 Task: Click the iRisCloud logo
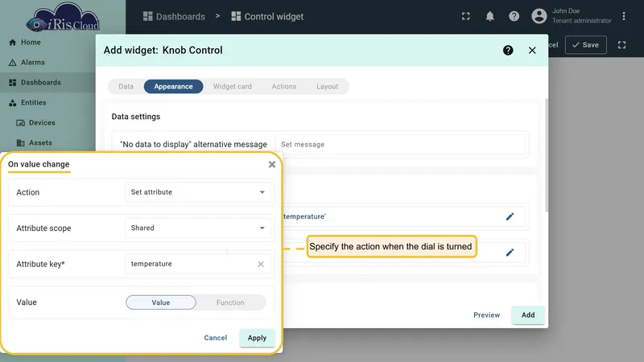63,18
